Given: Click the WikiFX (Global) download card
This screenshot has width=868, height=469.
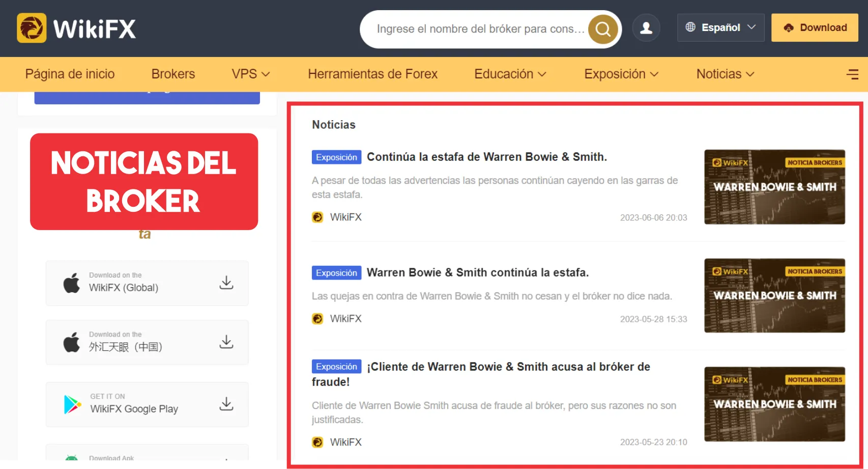Looking at the screenshot, I should [147, 283].
